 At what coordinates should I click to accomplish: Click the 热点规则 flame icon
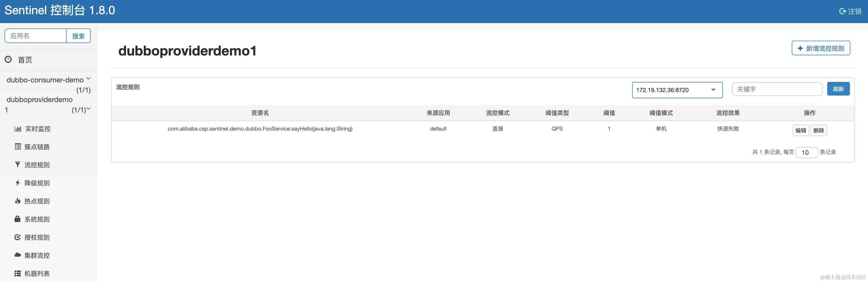tap(18, 201)
